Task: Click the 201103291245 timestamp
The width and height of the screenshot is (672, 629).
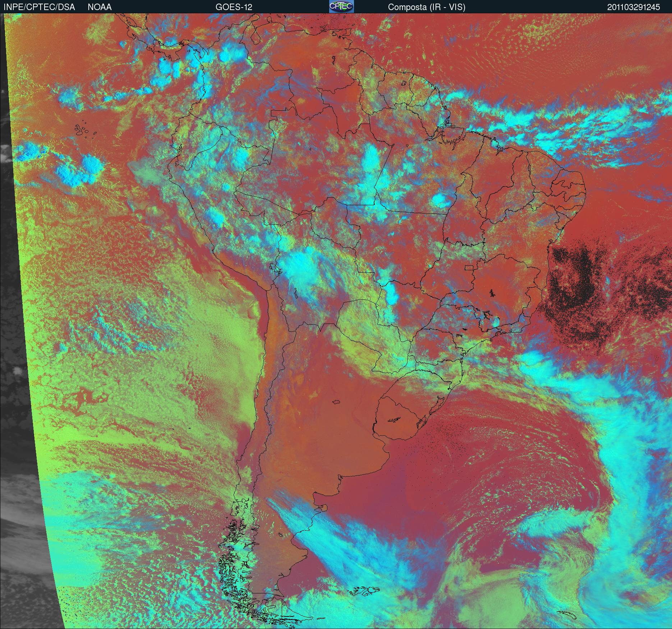Action: [x=634, y=7]
